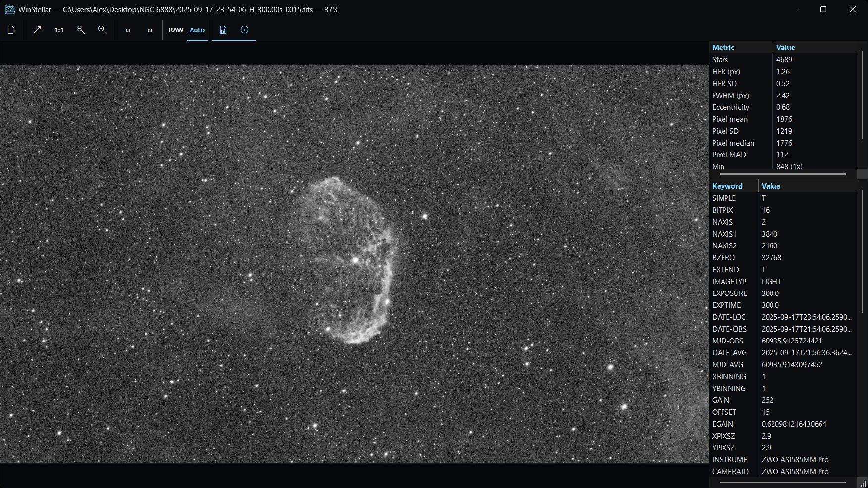This screenshot has height=488, width=868.
Task: Click the Crescent Nebula in the image
Action: (x=350, y=260)
